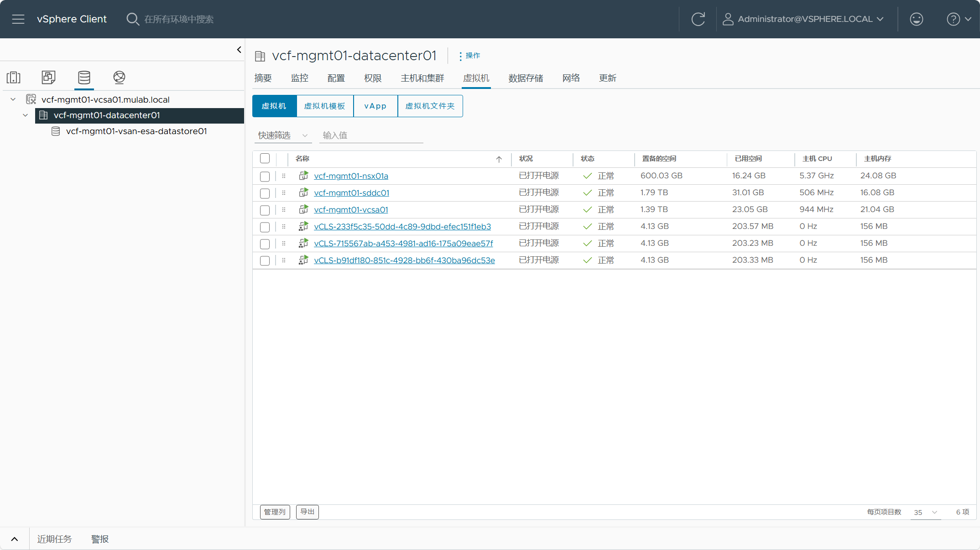Image resolution: width=980 pixels, height=550 pixels.
Task: Check the vcf-mgmt01-vcsa01 row checkbox
Action: click(x=265, y=210)
